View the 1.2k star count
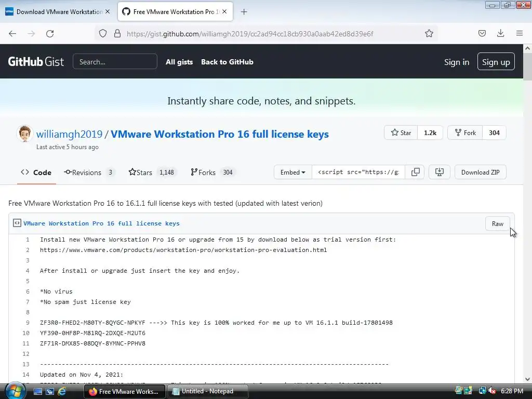 tap(430, 132)
